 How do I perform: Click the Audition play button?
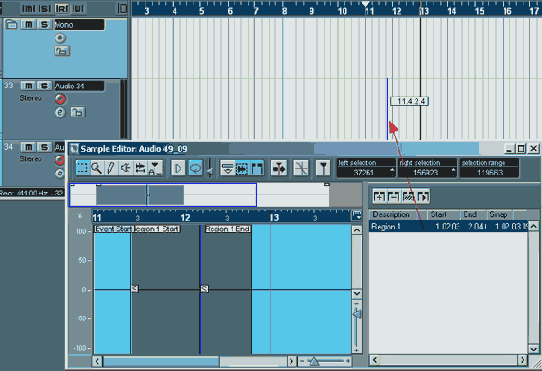click(178, 169)
